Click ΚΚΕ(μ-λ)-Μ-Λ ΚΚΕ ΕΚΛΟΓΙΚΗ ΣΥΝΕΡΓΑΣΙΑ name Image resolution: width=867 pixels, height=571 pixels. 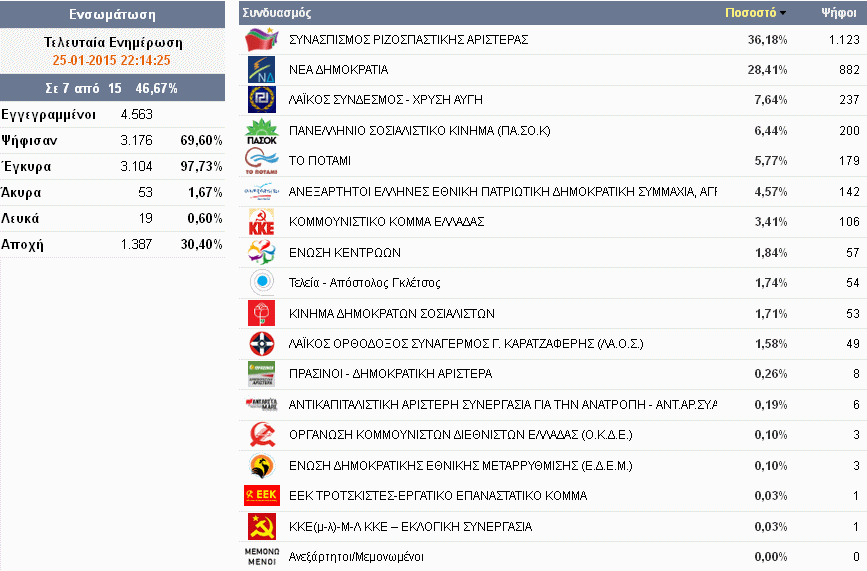pos(410,527)
